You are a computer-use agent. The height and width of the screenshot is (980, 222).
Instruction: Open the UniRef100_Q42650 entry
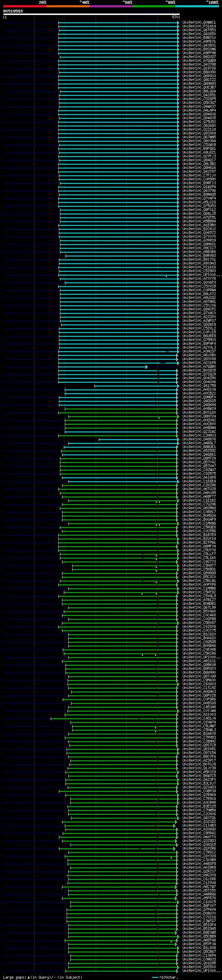click(x=199, y=34)
